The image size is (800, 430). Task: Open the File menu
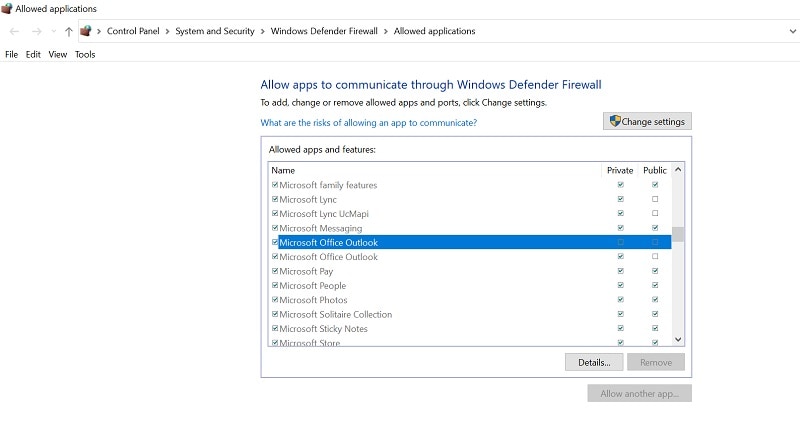pos(12,54)
